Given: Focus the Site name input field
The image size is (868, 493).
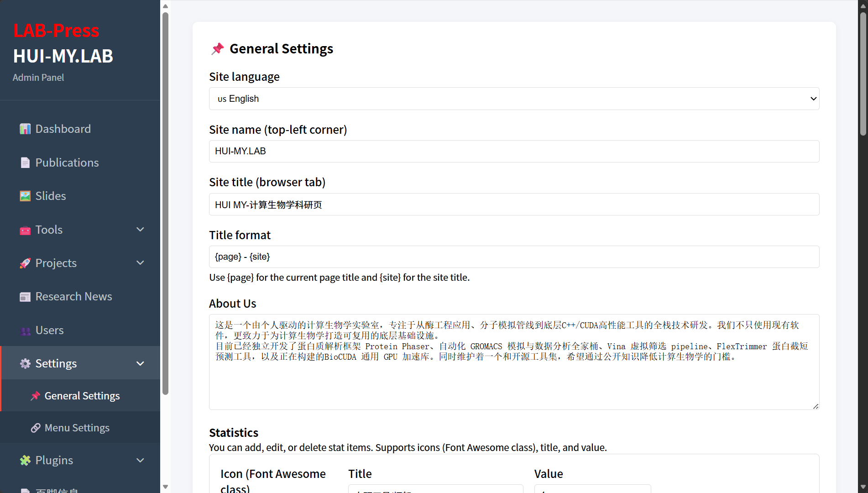Looking at the screenshot, I should point(514,151).
